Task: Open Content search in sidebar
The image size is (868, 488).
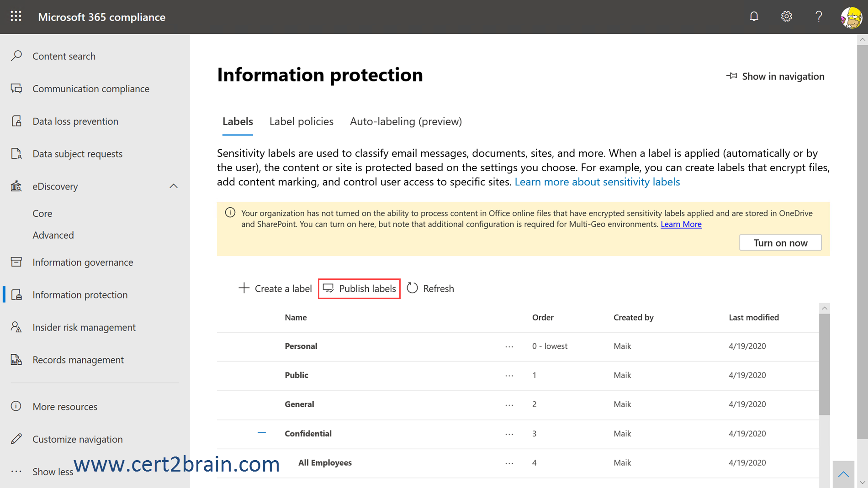Action: pos(64,56)
